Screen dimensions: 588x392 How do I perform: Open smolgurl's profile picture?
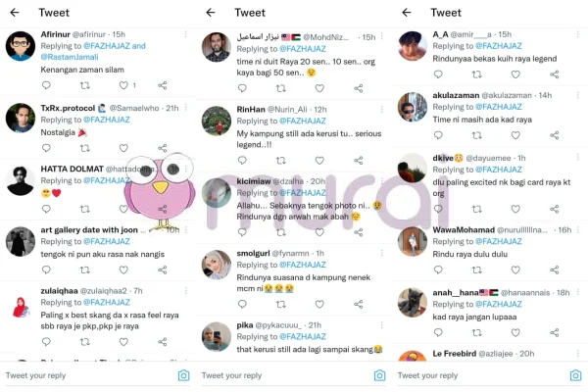point(217,265)
